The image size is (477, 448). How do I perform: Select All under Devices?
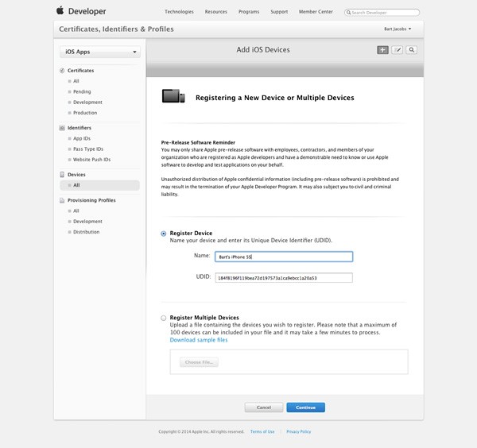[x=100, y=185]
